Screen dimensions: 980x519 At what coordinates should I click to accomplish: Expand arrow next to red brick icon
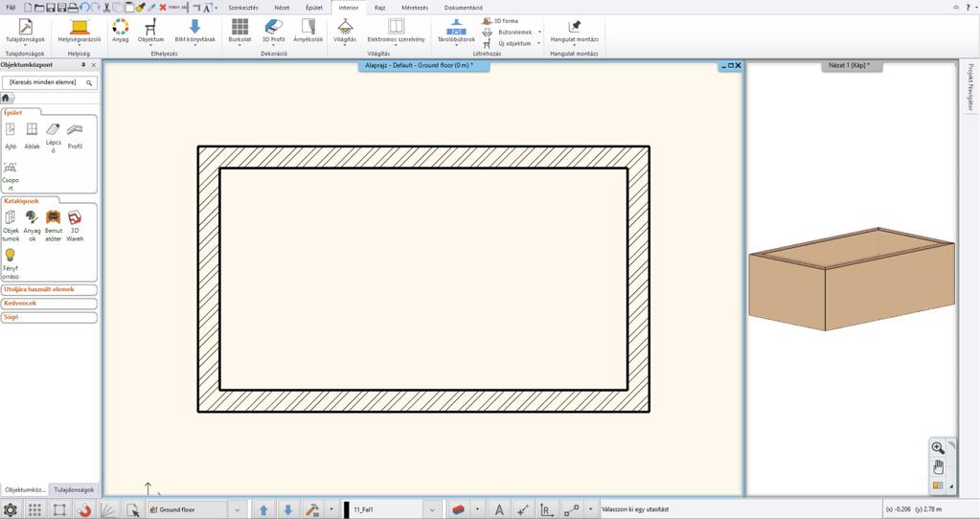(x=477, y=509)
